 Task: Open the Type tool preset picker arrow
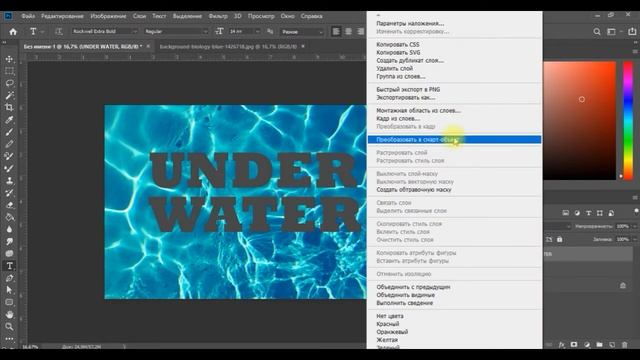42,31
